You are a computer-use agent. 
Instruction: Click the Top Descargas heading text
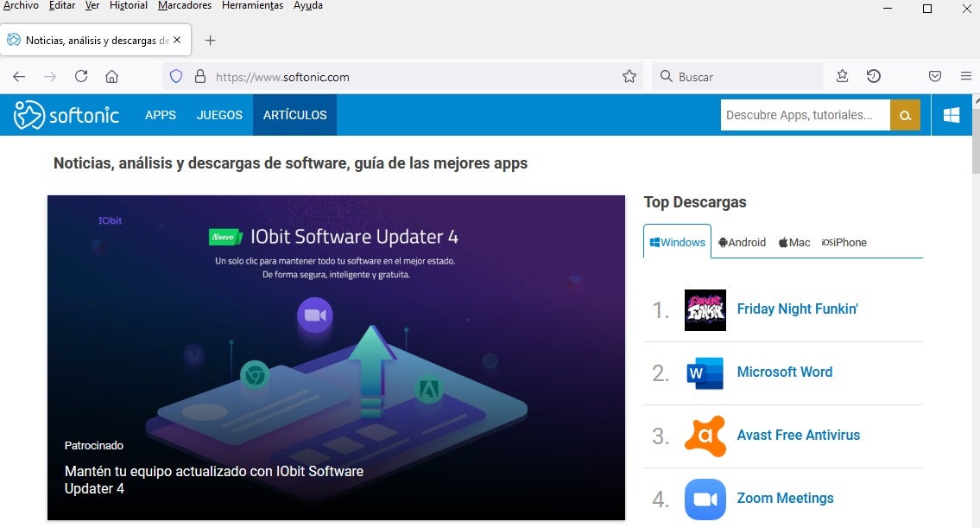coord(695,202)
